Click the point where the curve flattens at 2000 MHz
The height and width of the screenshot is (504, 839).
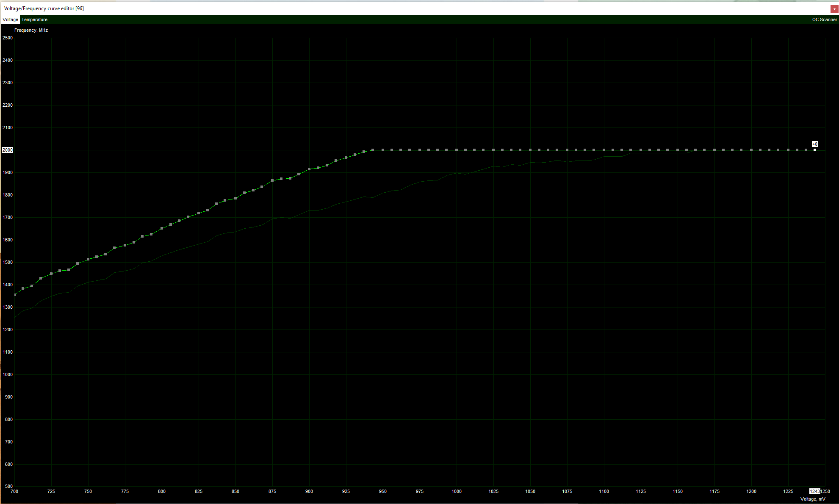coord(373,150)
